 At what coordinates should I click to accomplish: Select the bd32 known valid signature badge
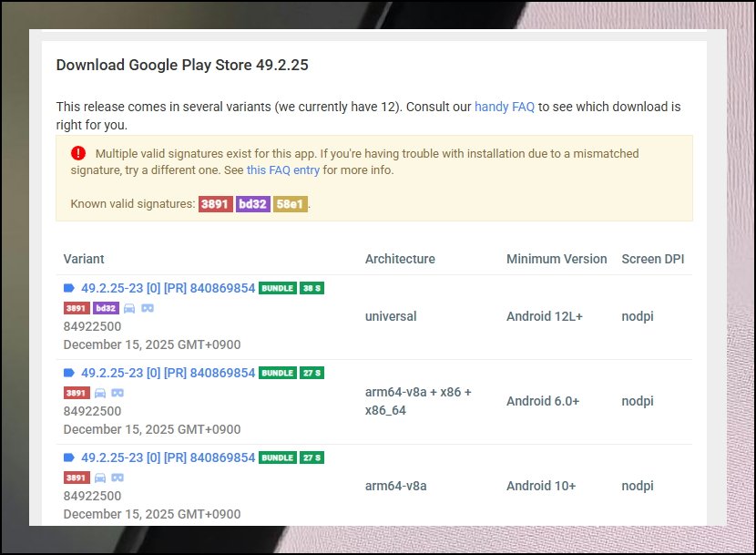(252, 203)
